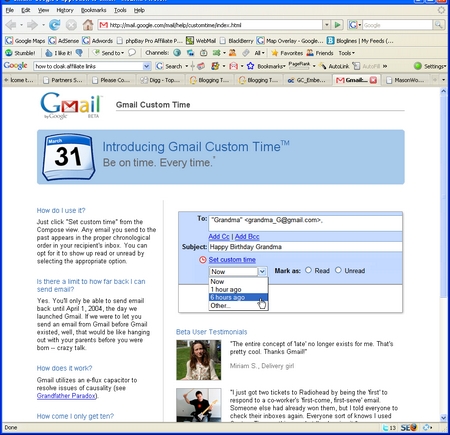Switch to the Digg - Top... tab
This screenshot has width=450, height=435.
point(160,80)
